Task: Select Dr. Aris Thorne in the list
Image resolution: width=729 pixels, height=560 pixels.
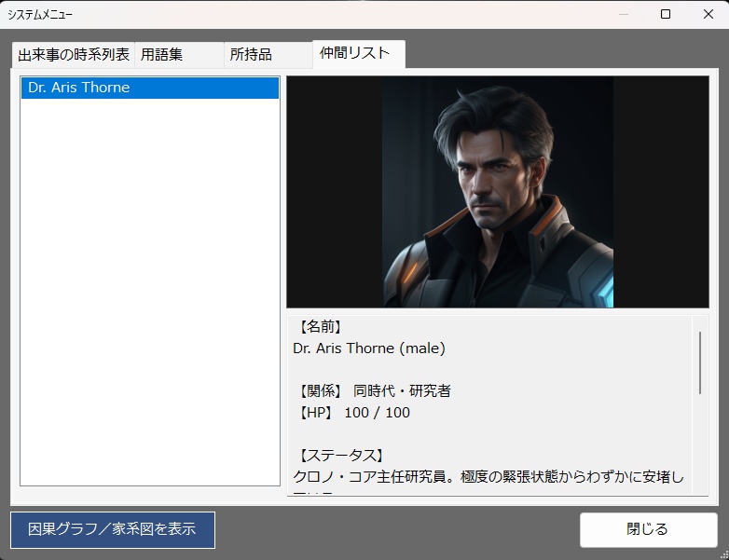Action: click(150, 88)
